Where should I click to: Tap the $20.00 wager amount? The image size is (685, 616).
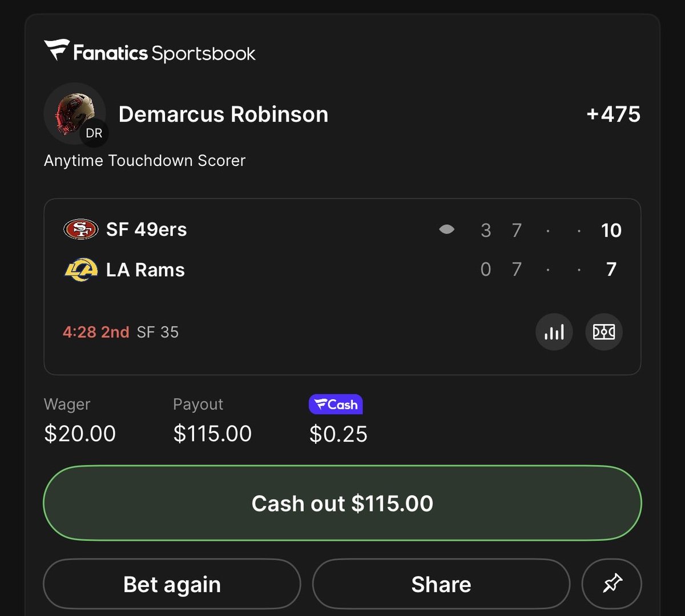(x=80, y=433)
